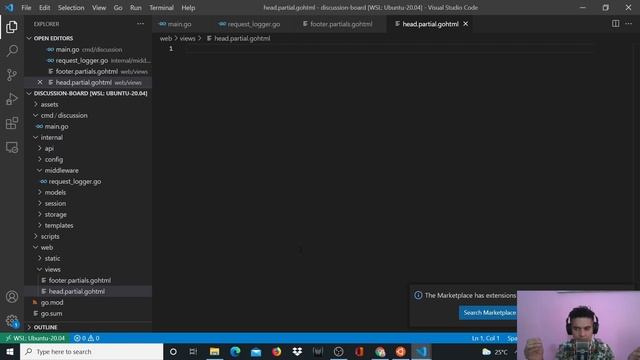The image size is (640, 360).
Task: Expand the storage folder
Action: (x=56, y=214)
